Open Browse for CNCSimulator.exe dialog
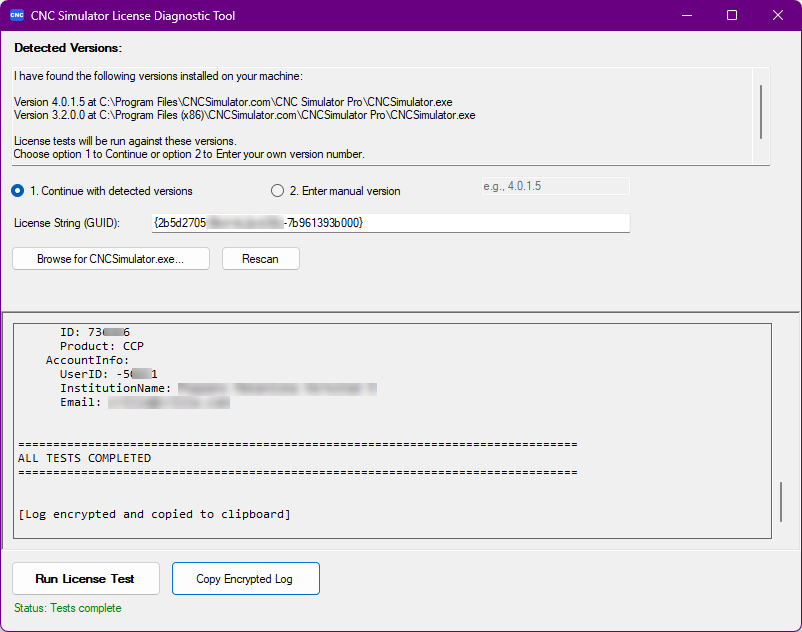 point(111,259)
